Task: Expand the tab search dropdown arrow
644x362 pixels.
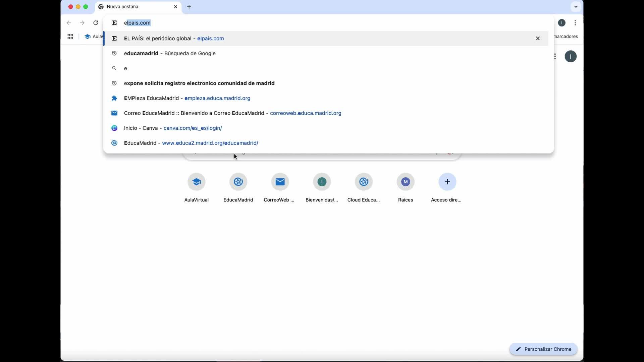Action: click(576, 6)
